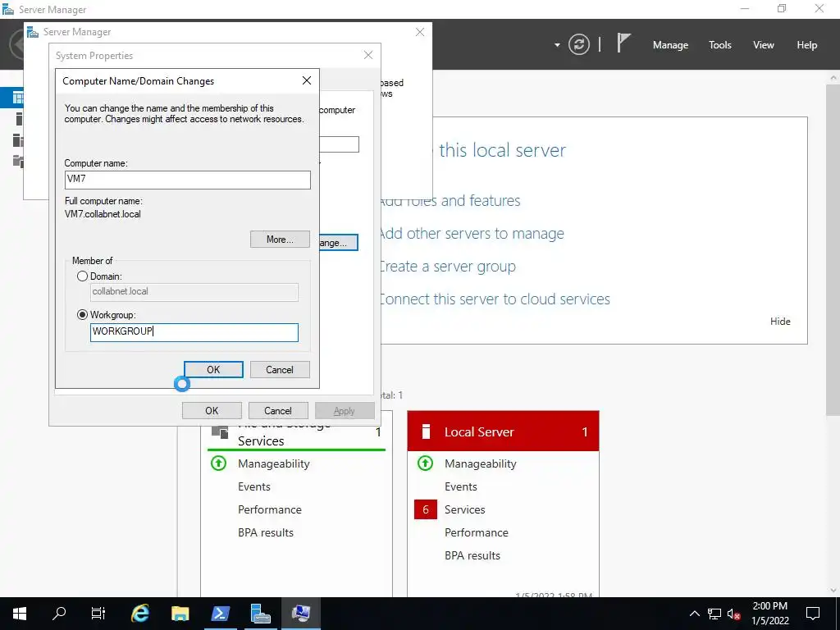
Task: Switch to Server Manager taskbar icon
Action: pos(260,614)
